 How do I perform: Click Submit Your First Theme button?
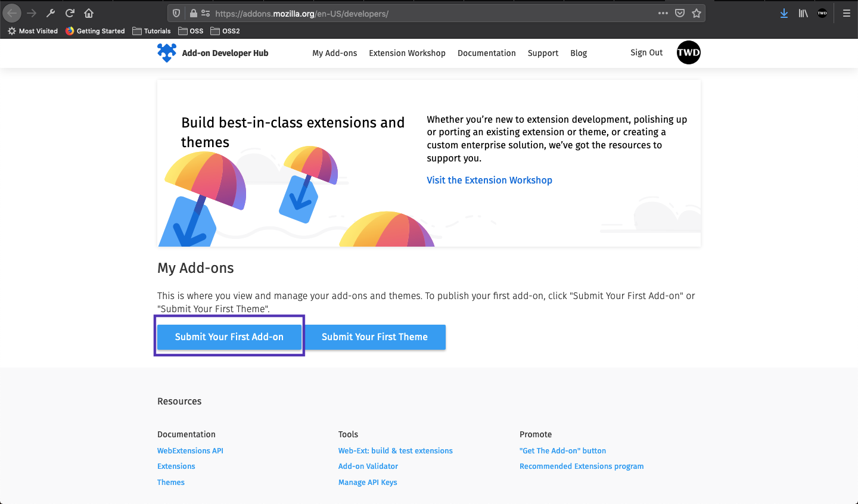375,337
